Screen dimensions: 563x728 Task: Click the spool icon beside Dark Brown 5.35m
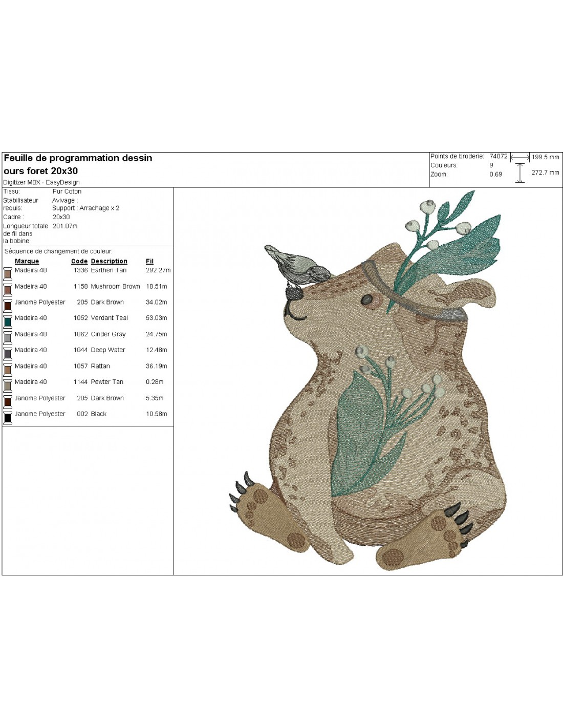(8, 401)
